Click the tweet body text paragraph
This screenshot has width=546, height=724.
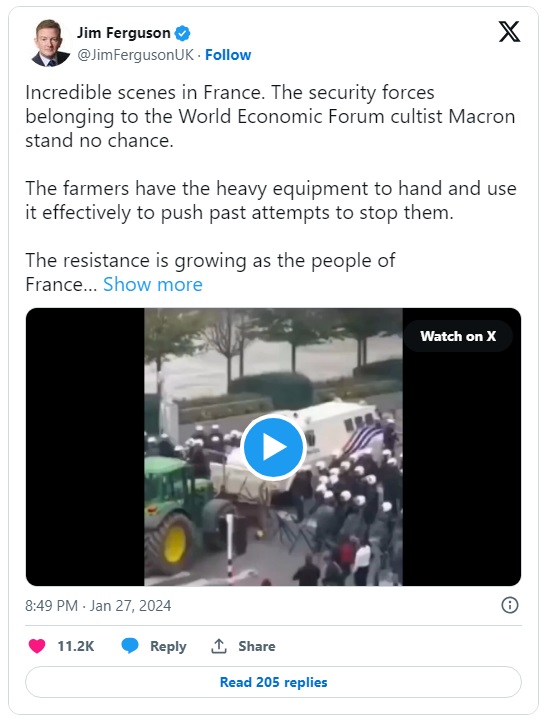pyautogui.click(x=271, y=188)
